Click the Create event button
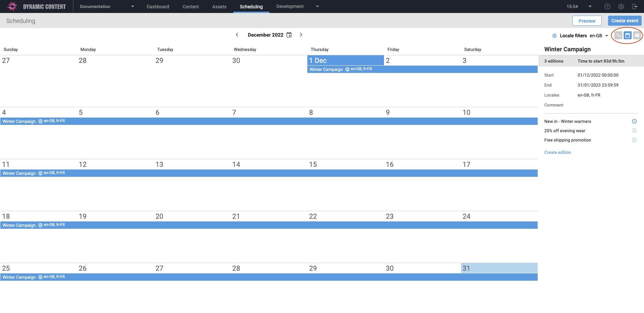This screenshot has height=313, width=644. (625, 21)
